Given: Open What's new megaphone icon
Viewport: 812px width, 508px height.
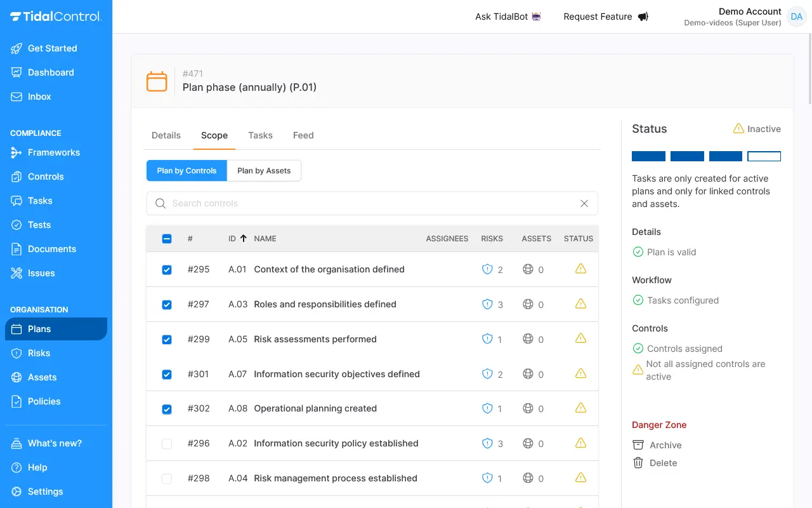Looking at the screenshot, I should click(16, 443).
